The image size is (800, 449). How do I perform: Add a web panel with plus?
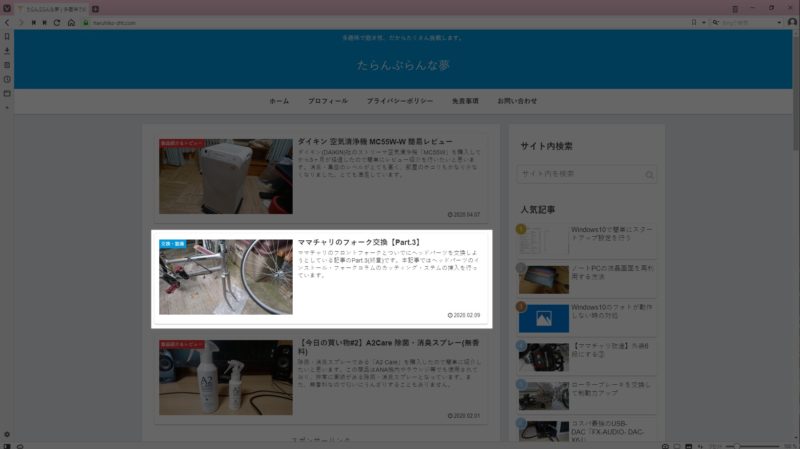7,108
